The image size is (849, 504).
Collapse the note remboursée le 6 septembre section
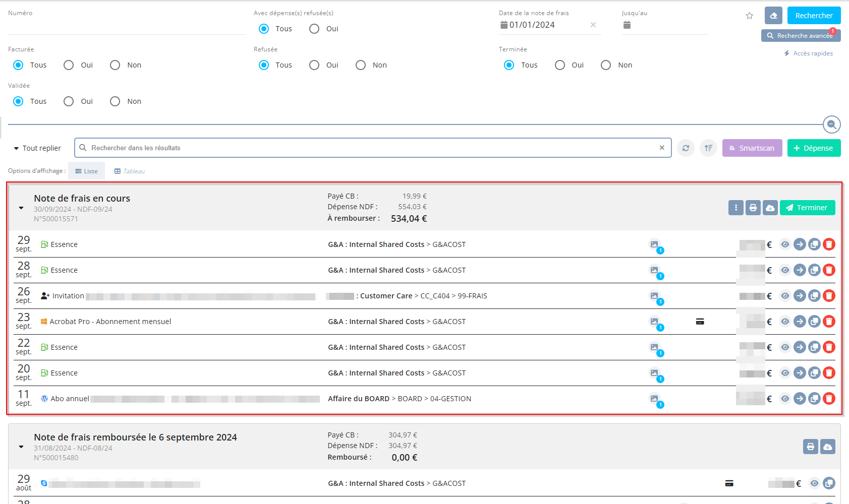(x=21, y=447)
